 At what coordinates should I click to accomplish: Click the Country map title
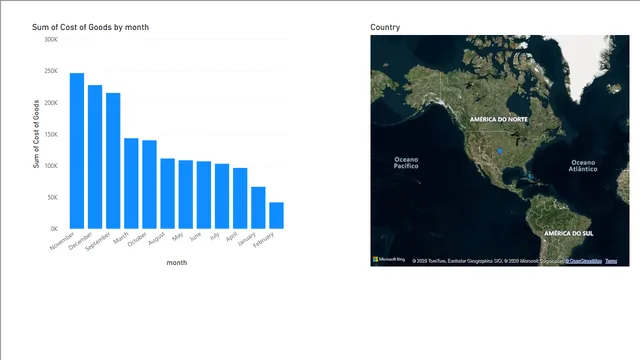(x=385, y=27)
